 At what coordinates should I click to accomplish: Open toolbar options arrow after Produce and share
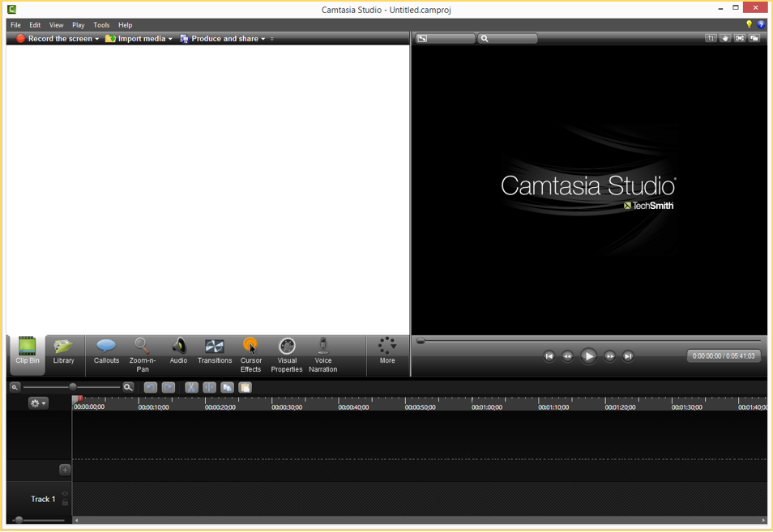point(272,39)
